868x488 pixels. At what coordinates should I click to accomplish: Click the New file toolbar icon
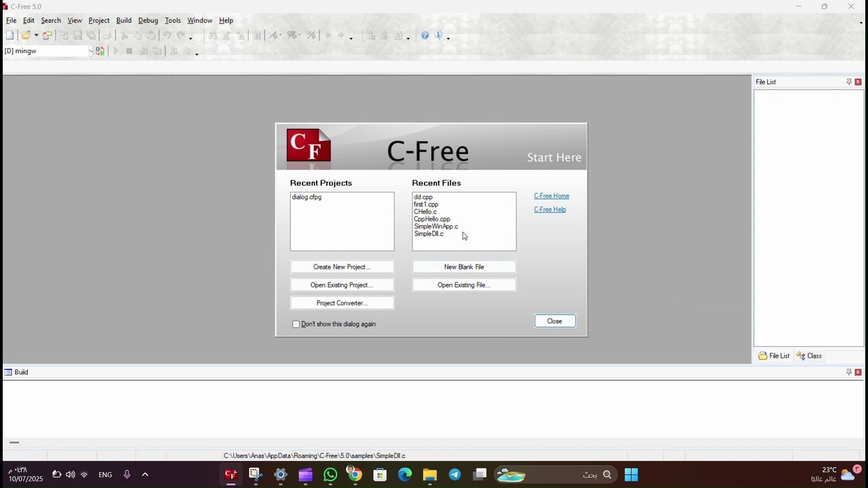[x=9, y=35]
